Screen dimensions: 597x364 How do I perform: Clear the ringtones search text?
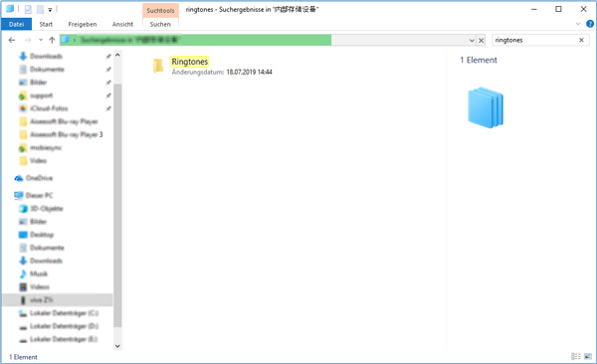(581, 40)
